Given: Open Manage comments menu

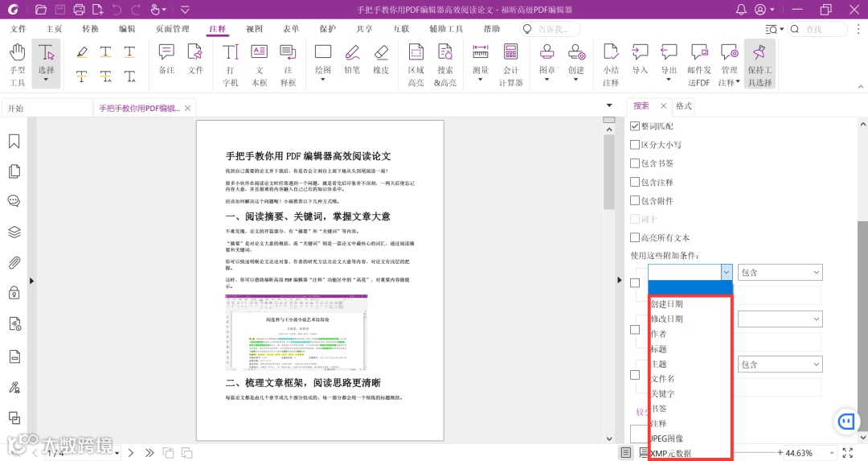Looking at the screenshot, I should point(729,65).
